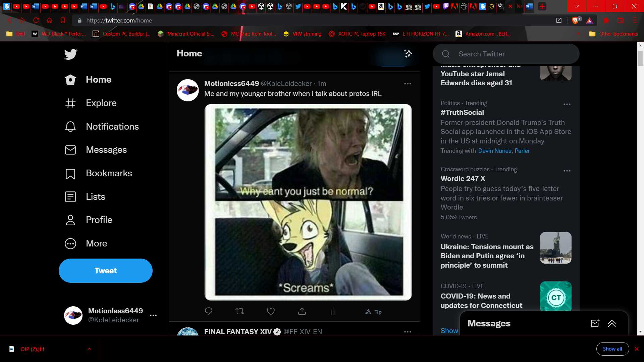Open Brave Shields lion icon

pos(576,20)
